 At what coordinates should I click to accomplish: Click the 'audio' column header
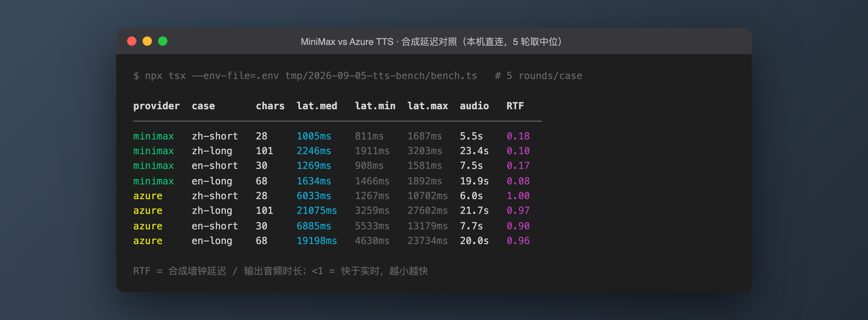474,106
